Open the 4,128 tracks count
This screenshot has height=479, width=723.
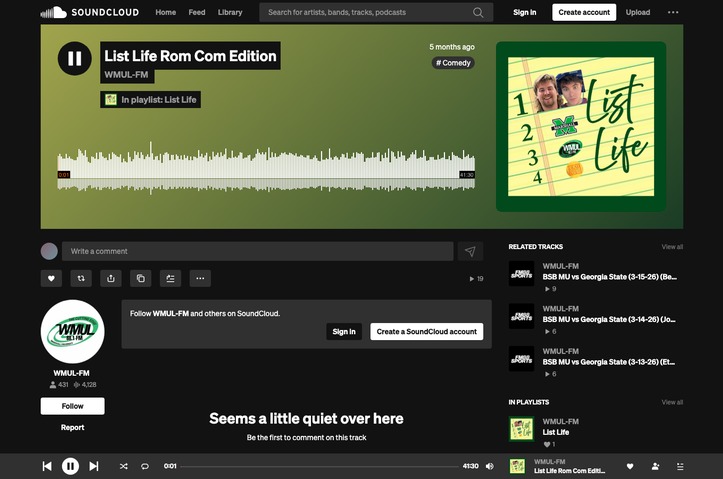(x=85, y=384)
